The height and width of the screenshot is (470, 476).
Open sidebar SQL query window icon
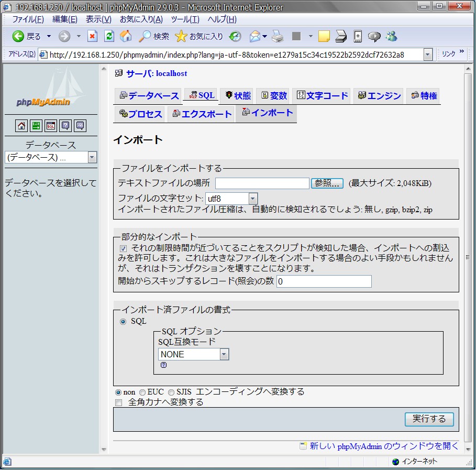(51, 125)
